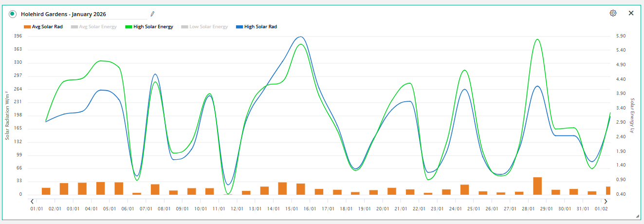This screenshot has width=644, height=224.
Task: Open chart settings with the gear icon
Action: (x=613, y=13)
